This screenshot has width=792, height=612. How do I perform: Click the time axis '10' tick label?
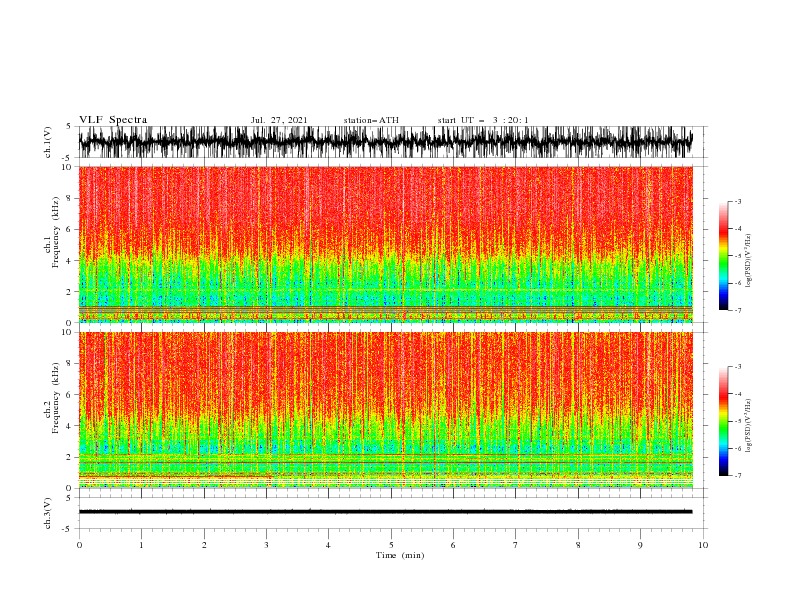[x=703, y=545]
